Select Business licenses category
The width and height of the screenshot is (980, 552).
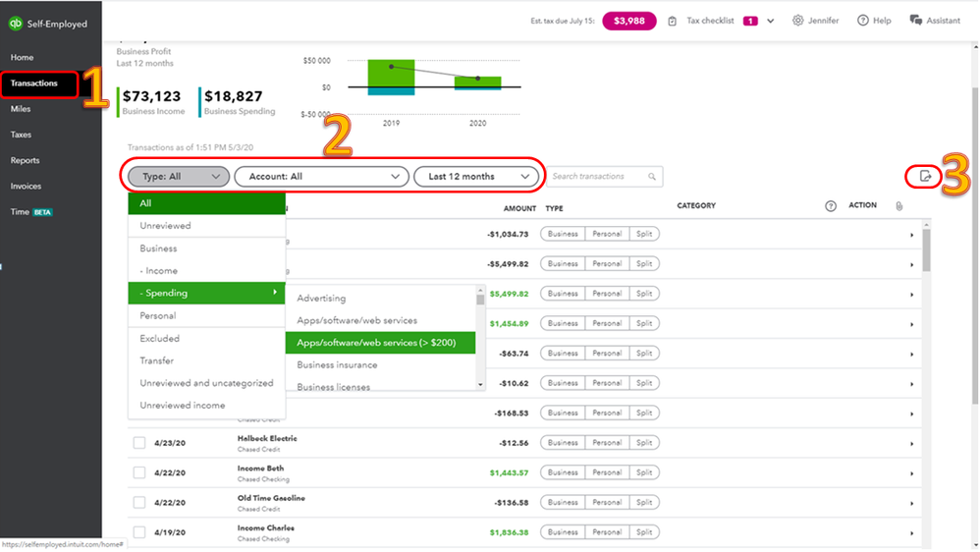(x=381, y=385)
